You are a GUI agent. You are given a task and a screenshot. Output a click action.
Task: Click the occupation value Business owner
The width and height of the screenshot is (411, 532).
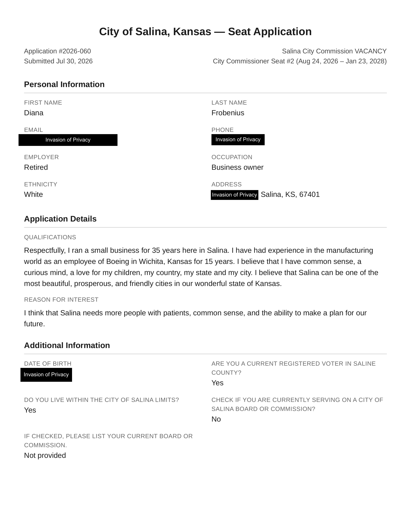pos(237,167)
